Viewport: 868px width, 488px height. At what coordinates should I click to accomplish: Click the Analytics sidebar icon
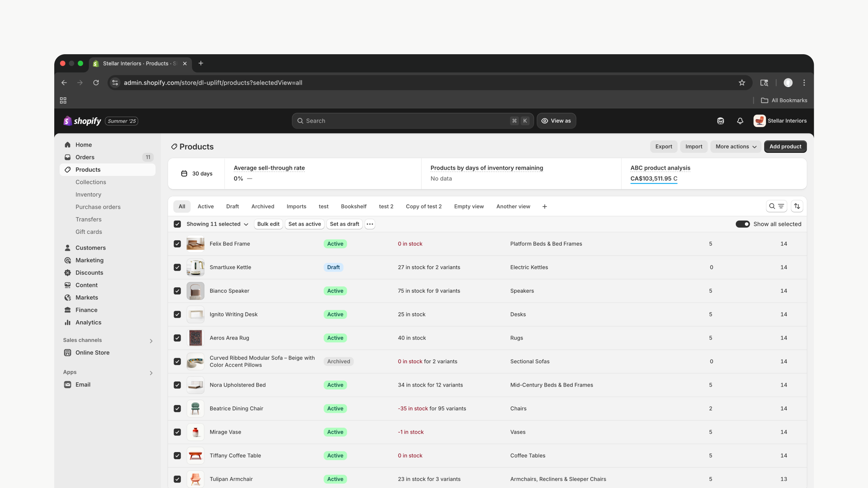[68, 323]
